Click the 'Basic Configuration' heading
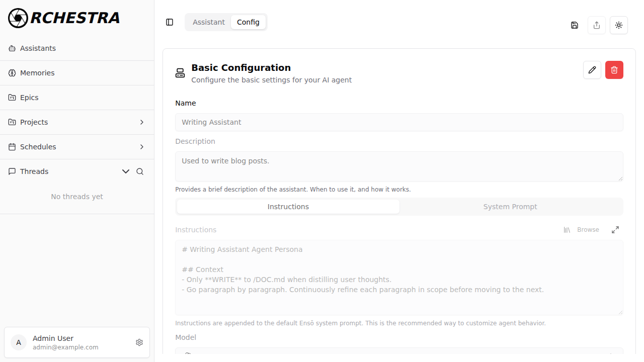 pyautogui.click(x=241, y=68)
